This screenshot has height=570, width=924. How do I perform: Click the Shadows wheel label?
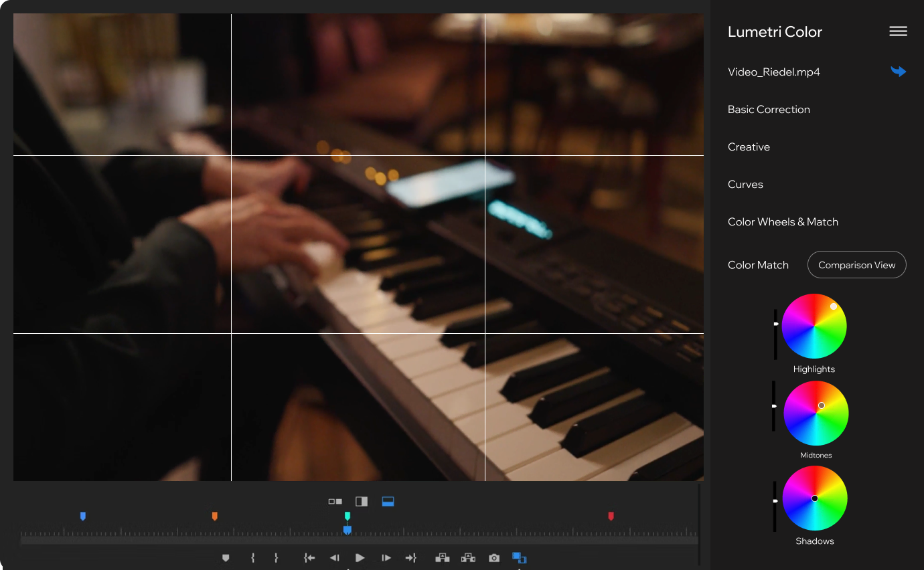point(815,541)
